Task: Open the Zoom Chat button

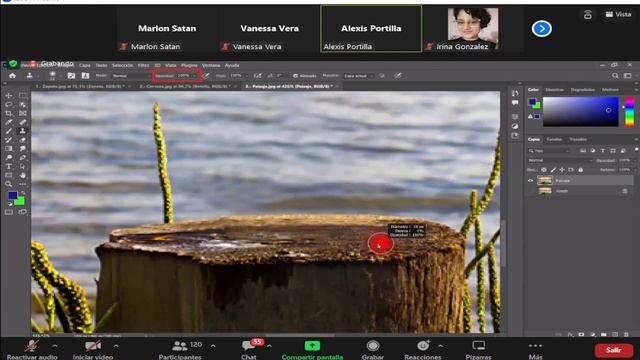Action: point(249,349)
